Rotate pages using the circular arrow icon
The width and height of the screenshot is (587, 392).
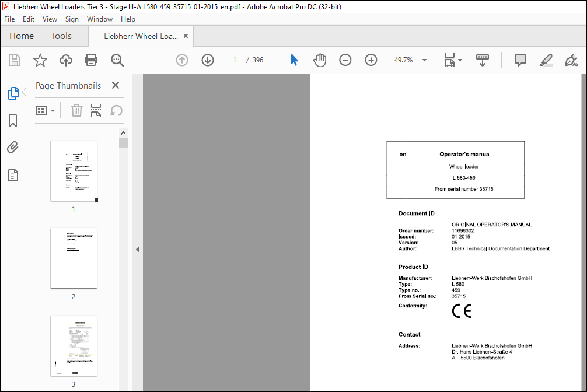point(116,110)
